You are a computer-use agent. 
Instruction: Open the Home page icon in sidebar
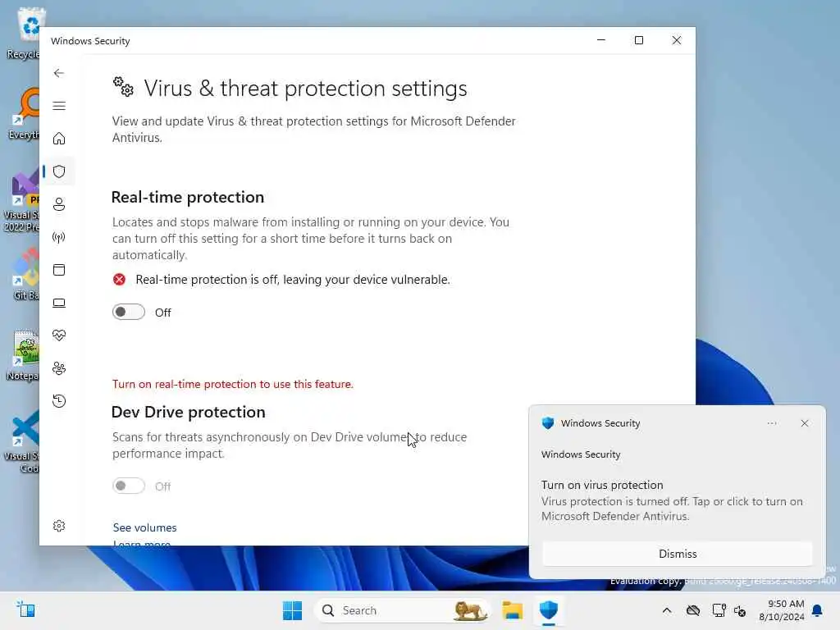coord(59,139)
